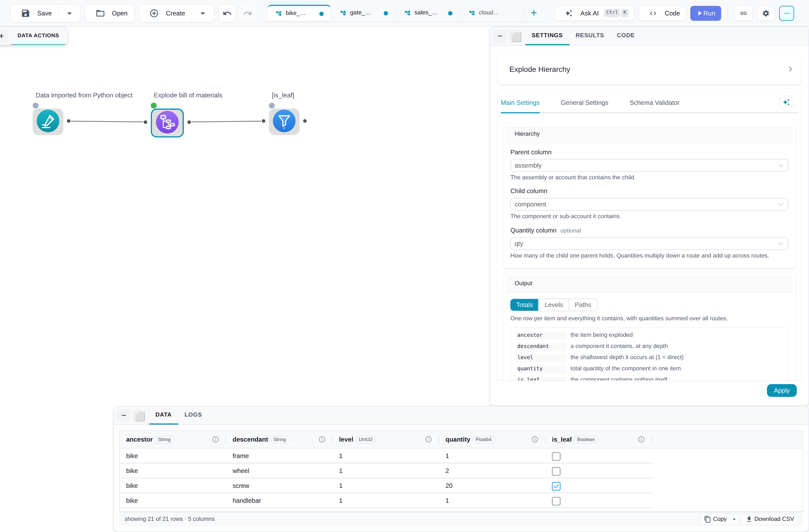Screen dimensions: 809x532
Task: Collapse the data panel with minus icon
Action: pyautogui.click(x=124, y=415)
